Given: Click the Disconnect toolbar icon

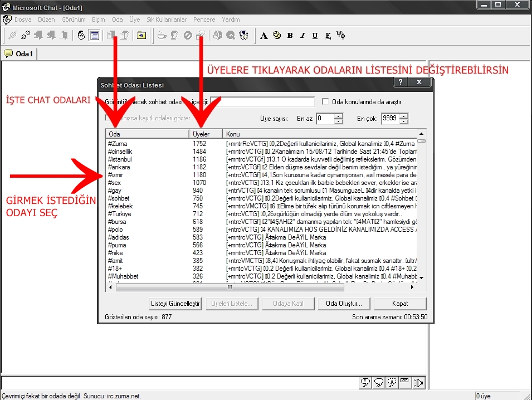Looking at the screenshot, I should pos(26,35).
